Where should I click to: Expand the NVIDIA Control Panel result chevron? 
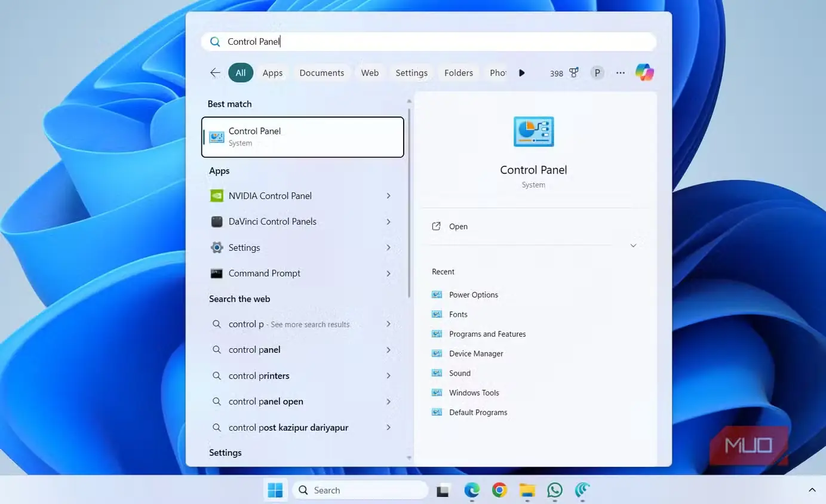[x=388, y=196]
